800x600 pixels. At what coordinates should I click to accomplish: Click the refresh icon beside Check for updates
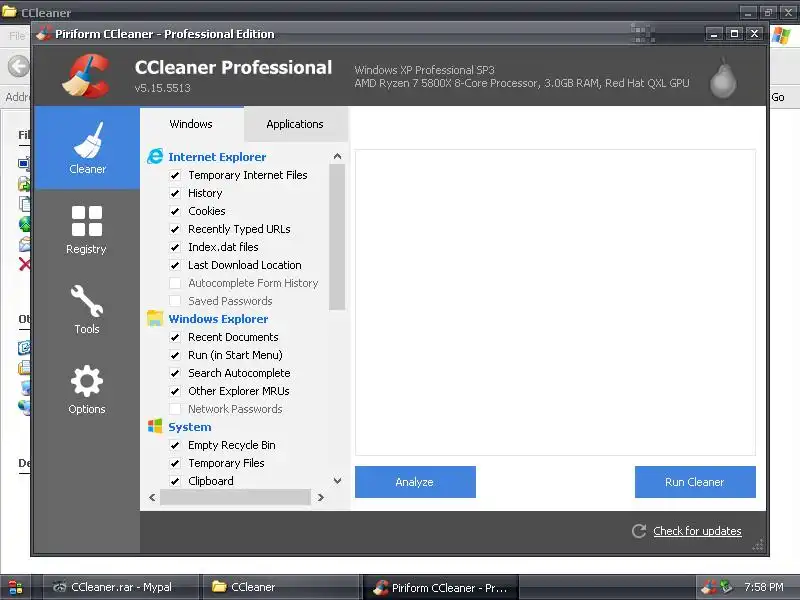639,531
